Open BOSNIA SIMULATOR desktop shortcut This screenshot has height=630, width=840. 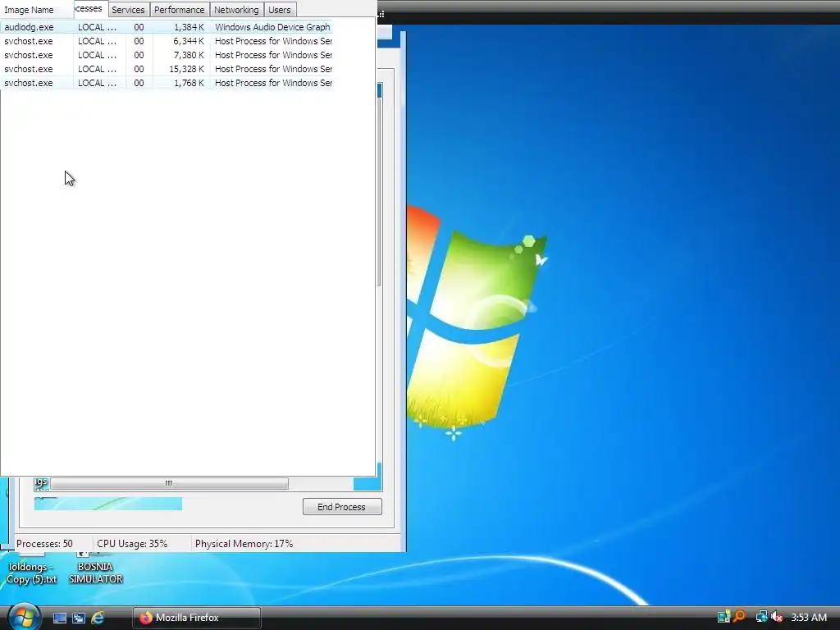95,573
